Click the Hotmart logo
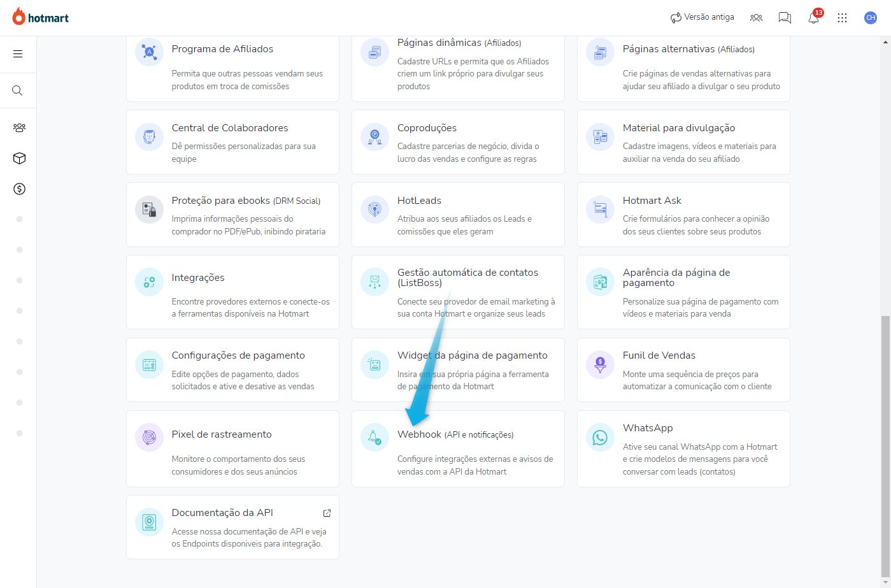This screenshot has height=588, width=891. [x=41, y=18]
